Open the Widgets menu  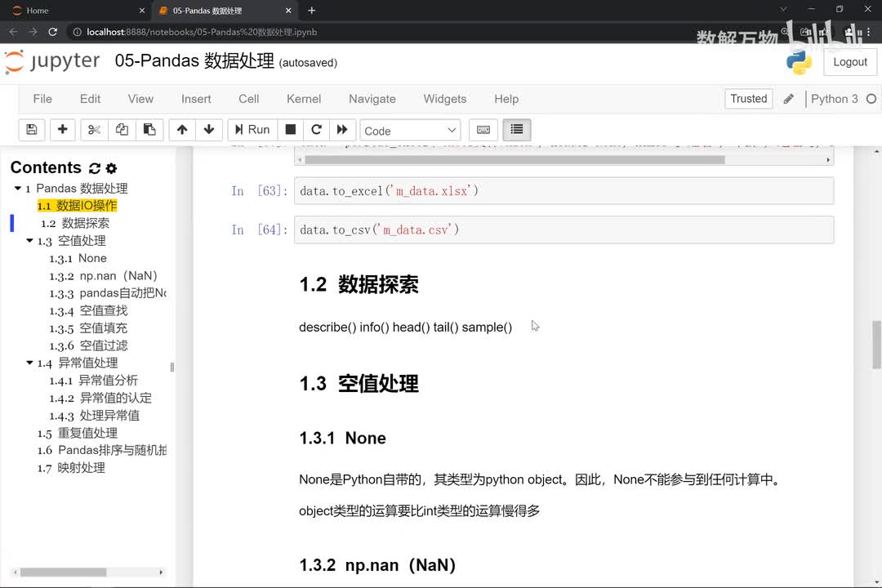click(x=445, y=99)
